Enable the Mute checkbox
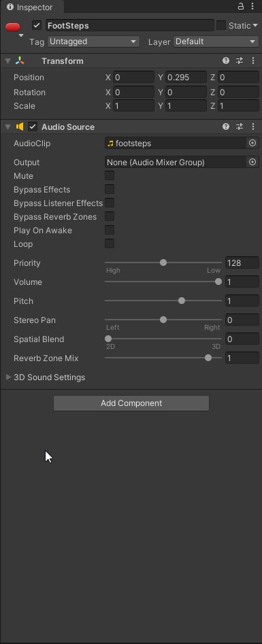Screen dimensions: 262x644 point(110,175)
